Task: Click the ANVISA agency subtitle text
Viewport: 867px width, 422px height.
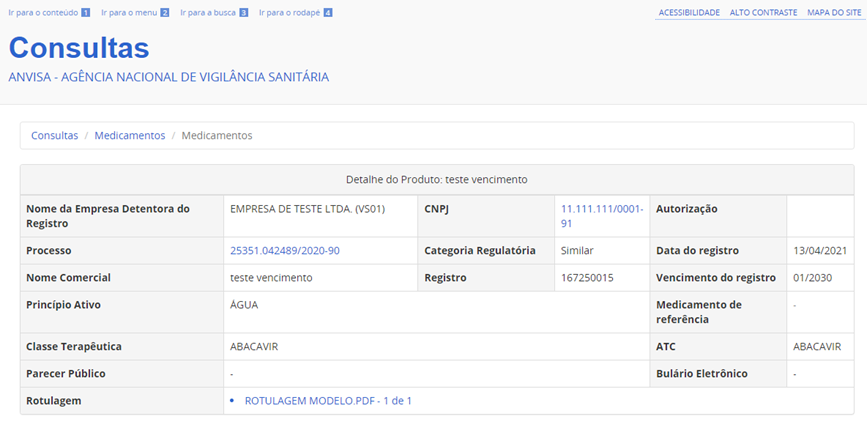Action: coord(168,77)
